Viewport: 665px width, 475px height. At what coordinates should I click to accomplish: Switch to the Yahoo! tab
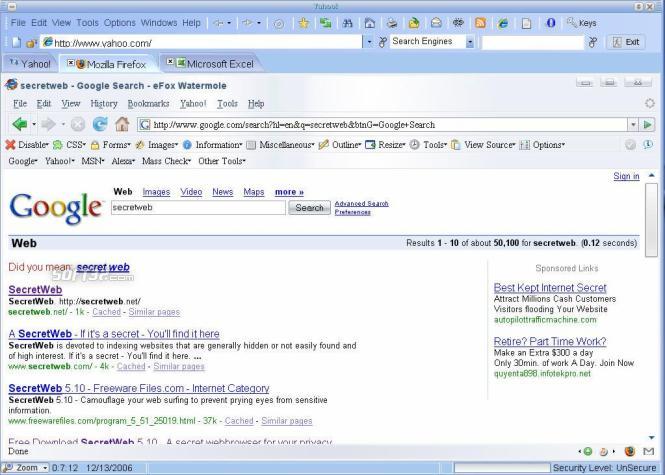pos(29,64)
